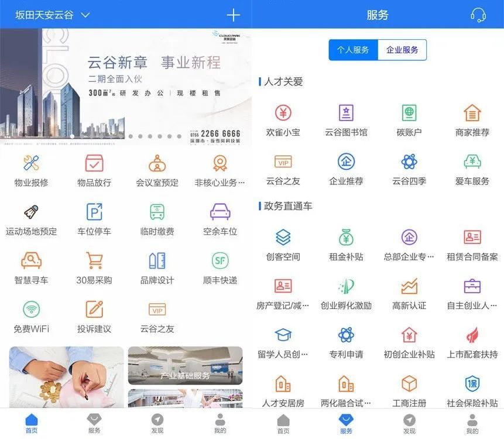Open 我的 tab in left screen
Viewport: 504px width, 439px height.
pyautogui.click(x=220, y=424)
